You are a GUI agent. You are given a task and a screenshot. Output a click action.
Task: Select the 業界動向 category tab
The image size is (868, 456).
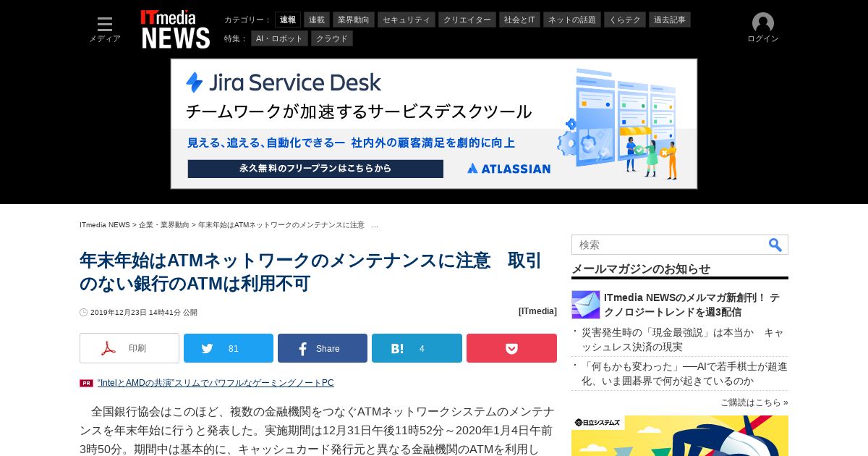coord(354,20)
